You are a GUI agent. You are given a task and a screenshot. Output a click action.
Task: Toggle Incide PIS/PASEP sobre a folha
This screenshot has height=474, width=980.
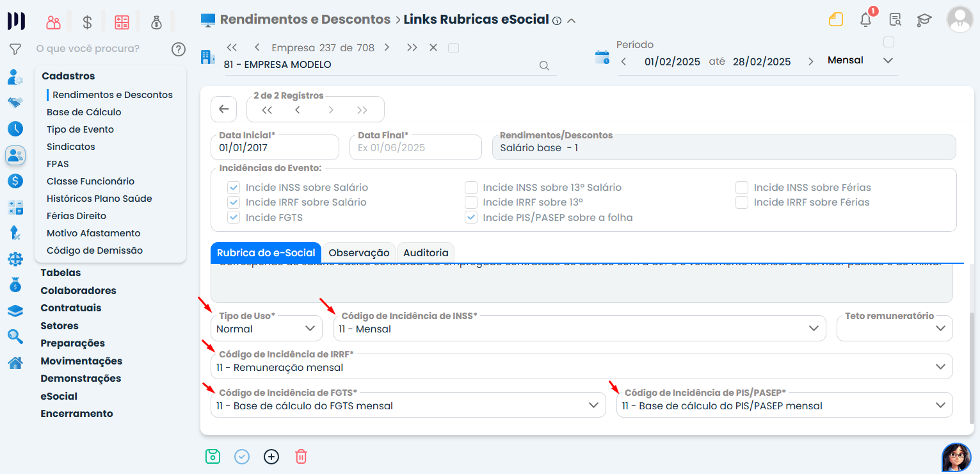[471, 218]
